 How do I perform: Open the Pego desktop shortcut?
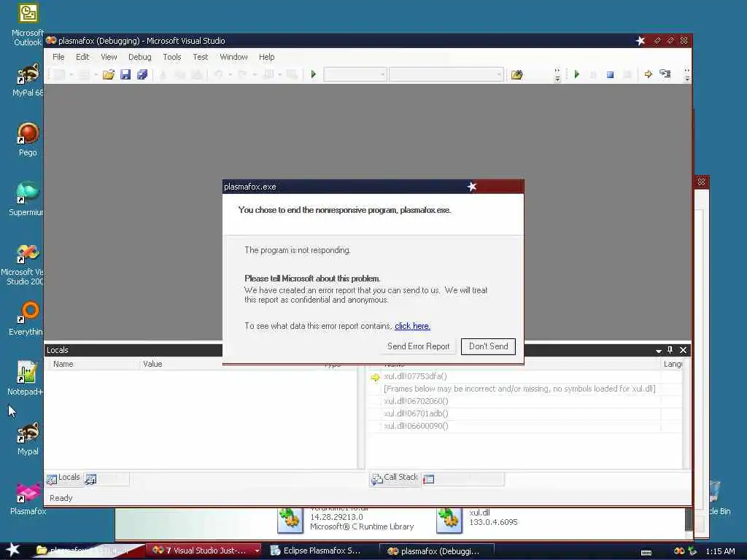click(28, 139)
